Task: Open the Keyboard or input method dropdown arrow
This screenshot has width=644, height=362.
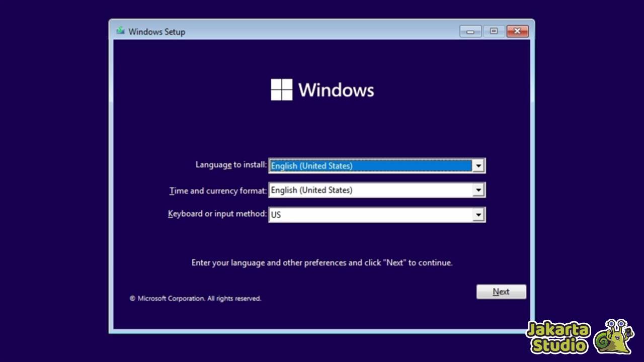Action: [478, 215]
